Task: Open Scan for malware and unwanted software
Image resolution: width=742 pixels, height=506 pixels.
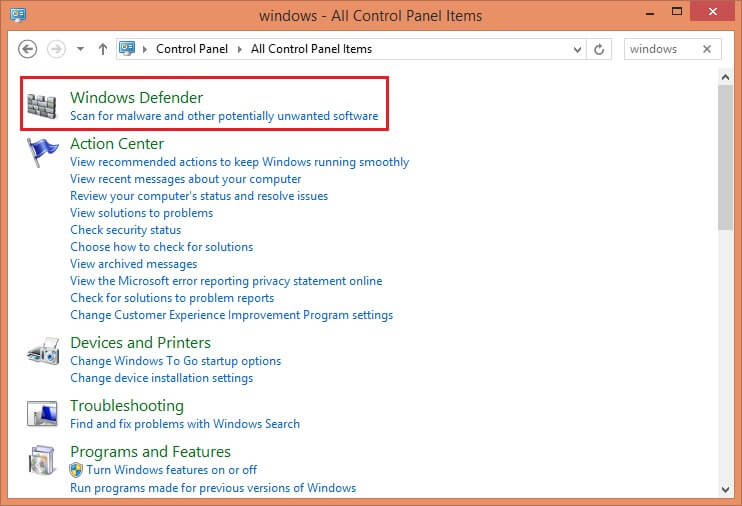Action: [x=224, y=116]
